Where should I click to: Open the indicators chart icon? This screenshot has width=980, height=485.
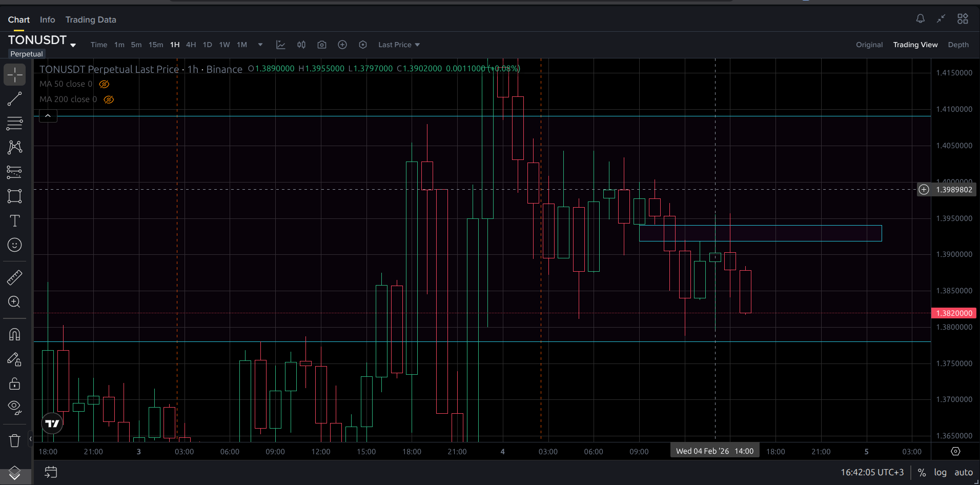[x=280, y=45]
